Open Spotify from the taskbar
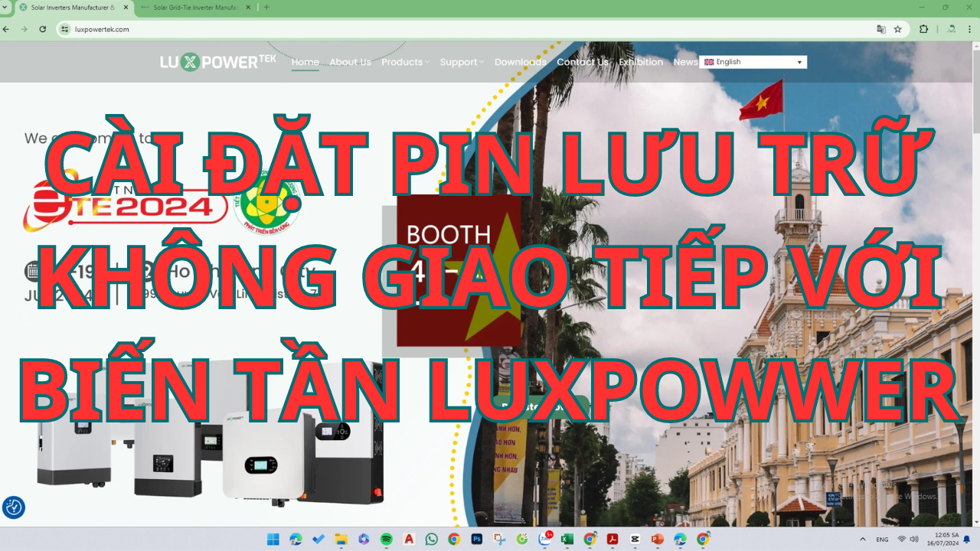The width and height of the screenshot is (980, 551). [x=386, y=539]
